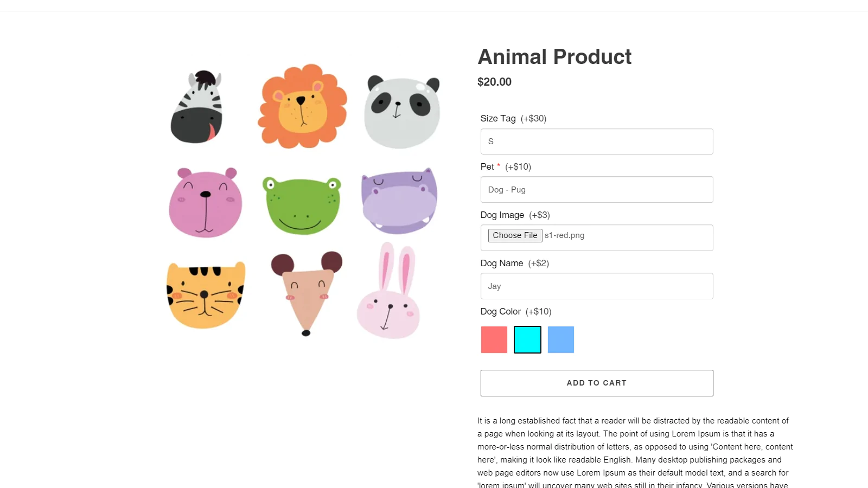Click the panda face illustration

point(402,112)
